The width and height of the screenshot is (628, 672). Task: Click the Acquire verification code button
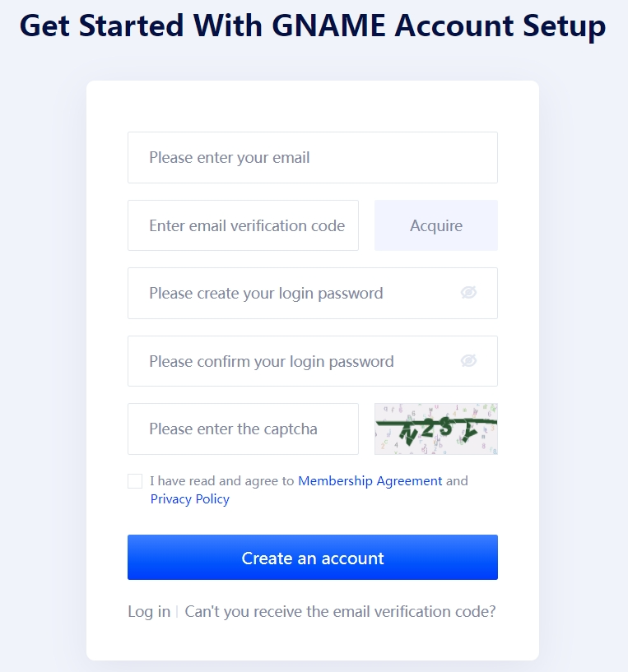[436, 225]
